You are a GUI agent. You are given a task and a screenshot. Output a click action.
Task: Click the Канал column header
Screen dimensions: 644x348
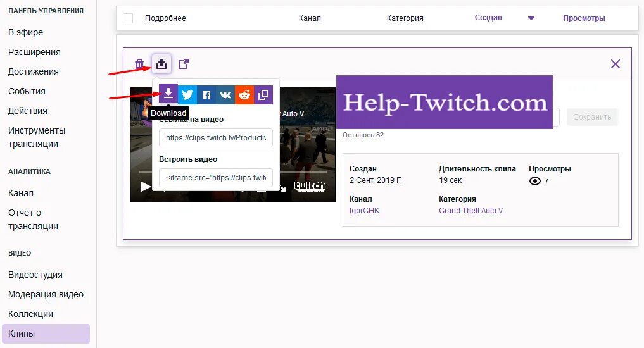coord(310,18)
